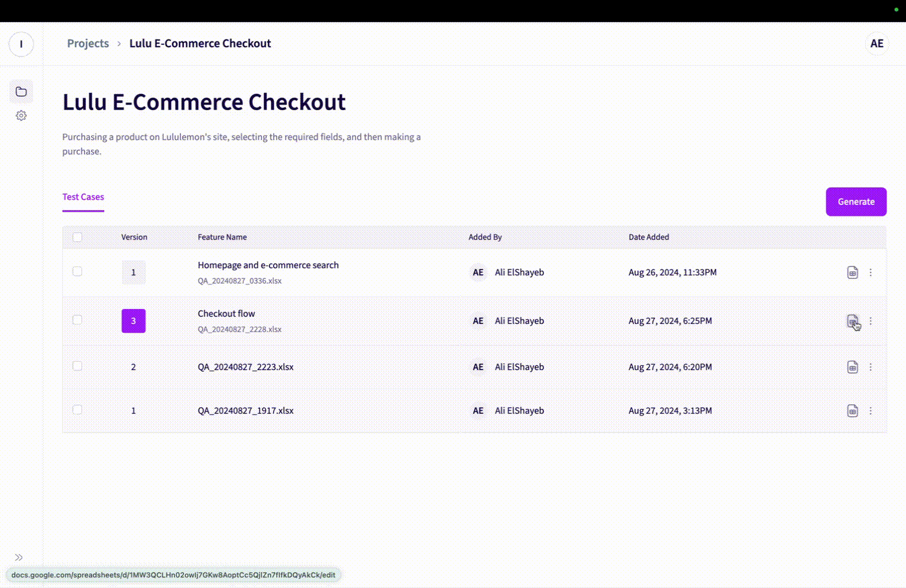This screenshot has width=906, height=588.
Task: Click version 1 badge of Homepage row
Action: click(134, 272)
